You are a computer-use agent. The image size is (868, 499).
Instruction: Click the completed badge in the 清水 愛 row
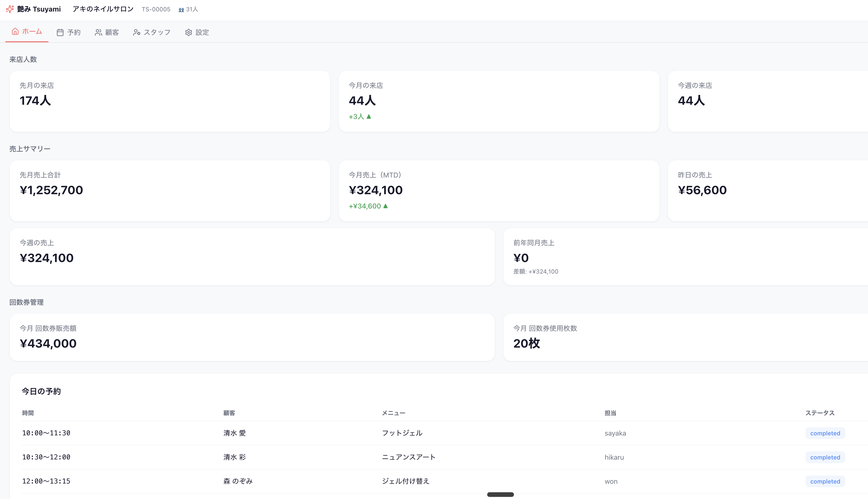click(x=825, y=433)
